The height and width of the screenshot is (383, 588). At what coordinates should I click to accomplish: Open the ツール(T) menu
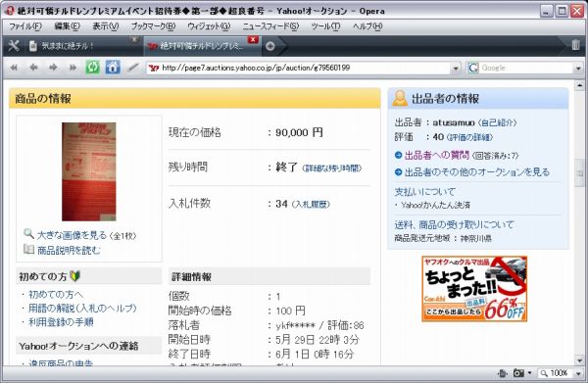[325, 26]
